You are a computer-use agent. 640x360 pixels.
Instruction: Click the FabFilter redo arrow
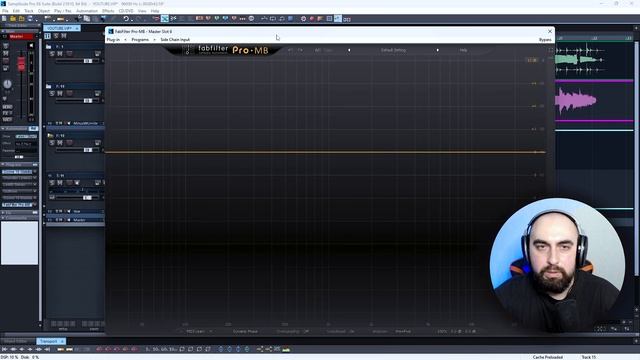(x=300, y=50)
